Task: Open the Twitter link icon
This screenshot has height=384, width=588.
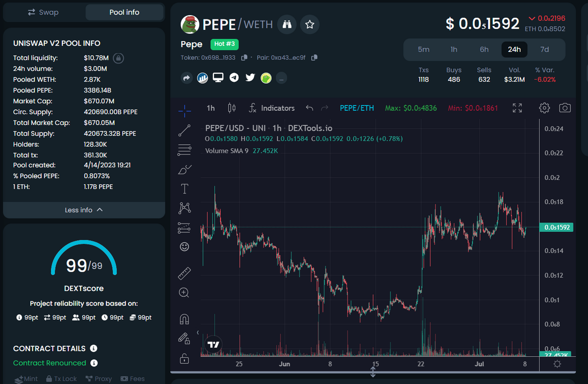Action: point(250,77)
